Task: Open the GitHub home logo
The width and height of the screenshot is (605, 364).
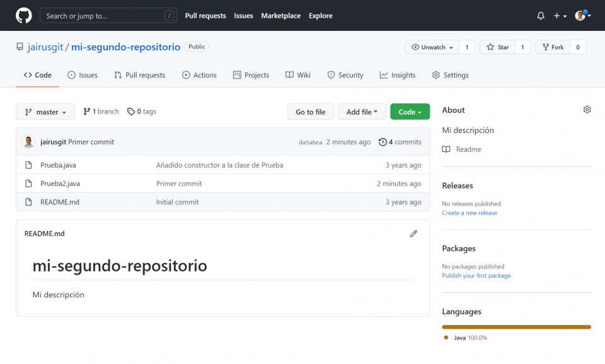Action: pos(23,16)
